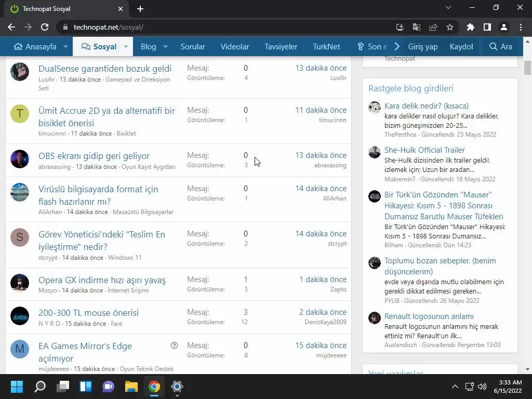
Task: Open the translate page icon
Action: (416, 27)
